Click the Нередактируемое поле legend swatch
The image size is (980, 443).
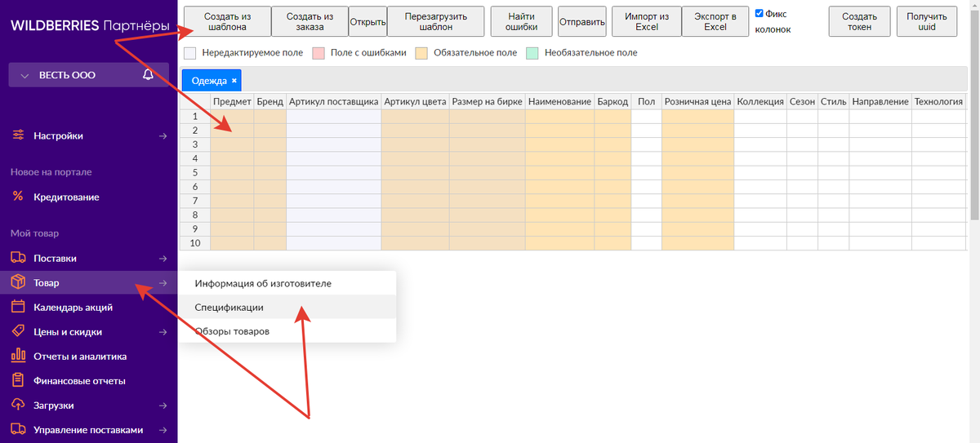pyautogui.click(x=190, y=53)
